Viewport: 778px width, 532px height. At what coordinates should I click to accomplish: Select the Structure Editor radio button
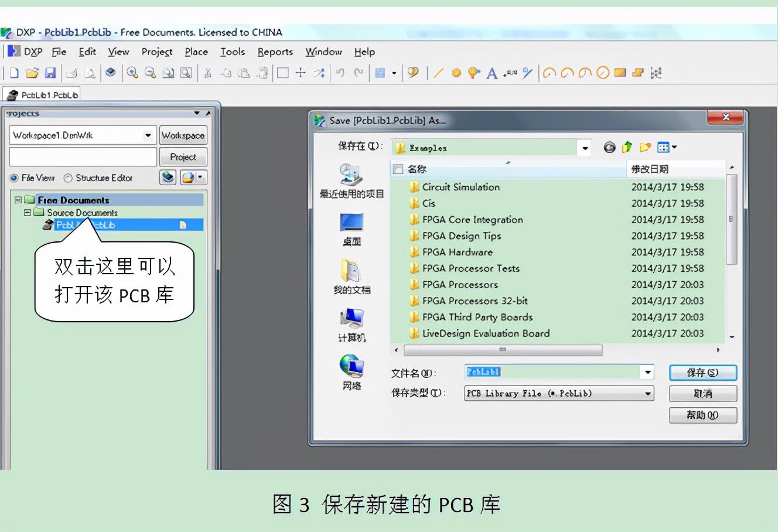pos(68,178)
